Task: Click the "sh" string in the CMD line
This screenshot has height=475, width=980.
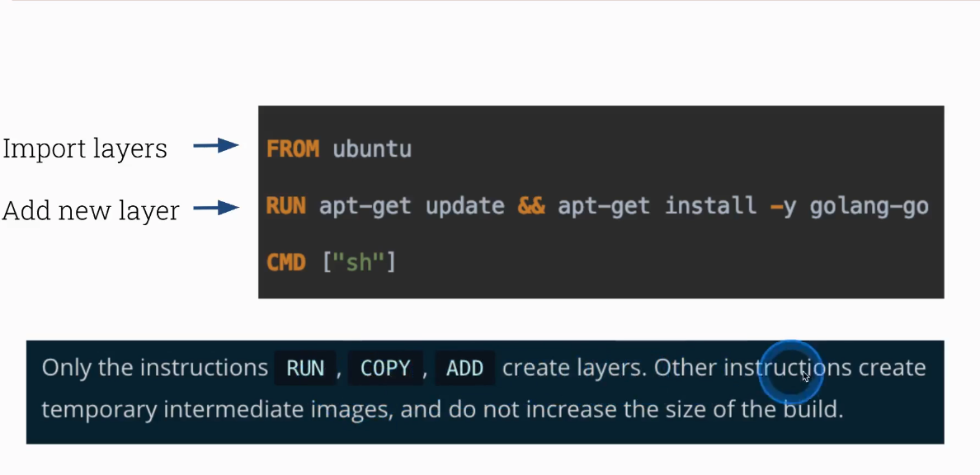Action: 359,263
